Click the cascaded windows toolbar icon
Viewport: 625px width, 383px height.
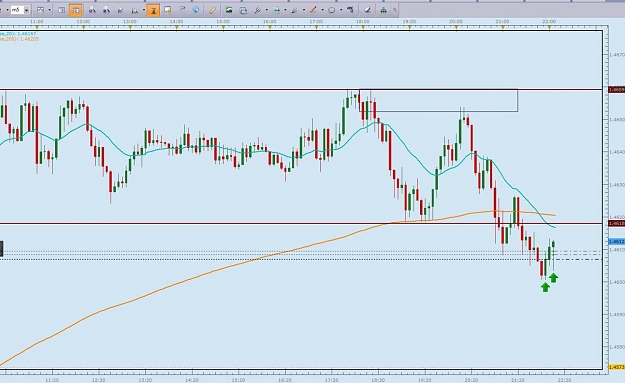click(x=243, y=10)
